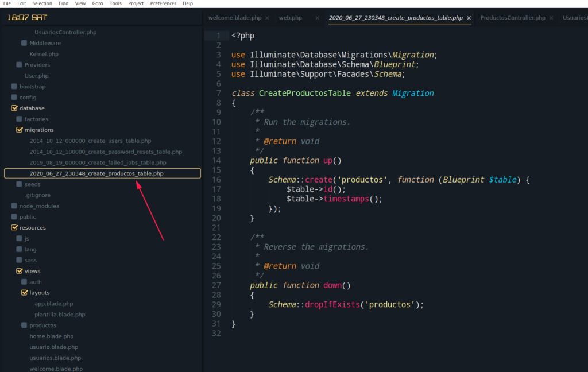Toggle the checked box beside resources folder
The image size is (588, 372).
click(x=14, y=228)
